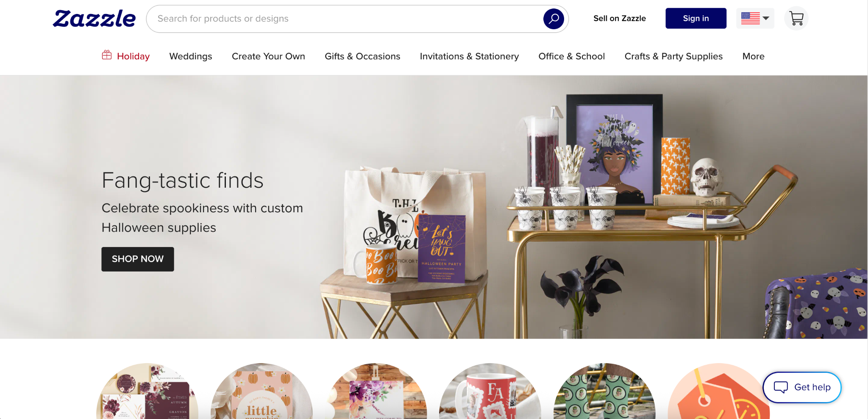Viewport: 868px width, 419px height.
Task: Click the US flag icon
Action: [x=750, y=18]
